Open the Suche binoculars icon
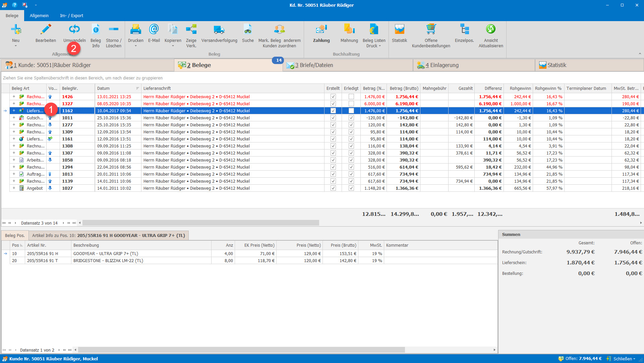 248,30
